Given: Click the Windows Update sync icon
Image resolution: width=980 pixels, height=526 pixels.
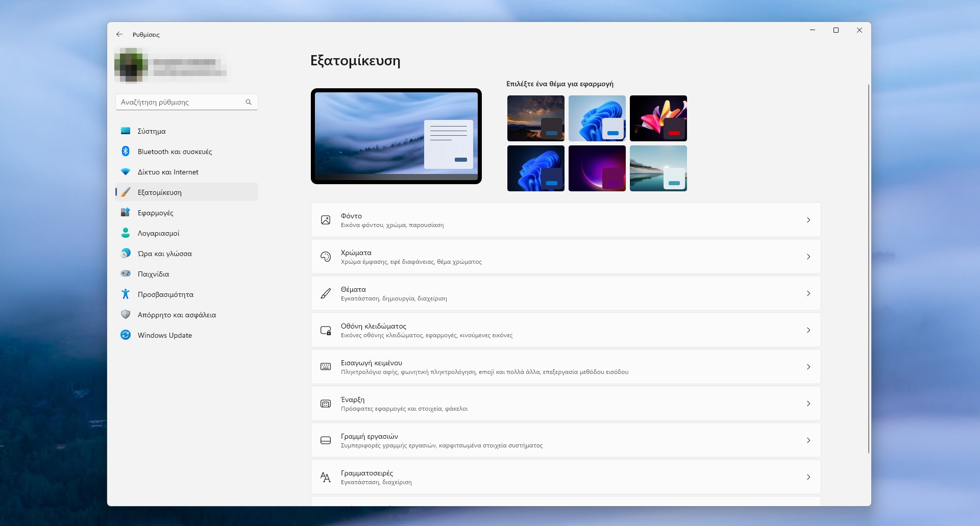Looking at the screenshot, I should (x=126, y=335).
